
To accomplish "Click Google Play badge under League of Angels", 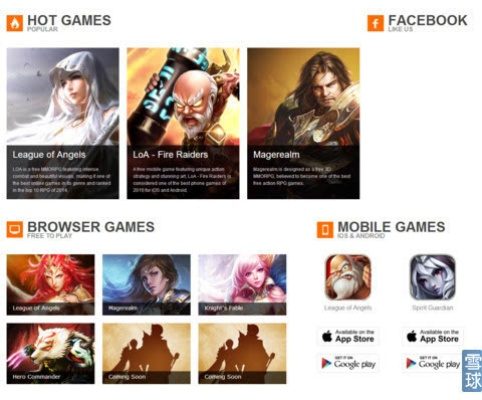I will point(348,363).
